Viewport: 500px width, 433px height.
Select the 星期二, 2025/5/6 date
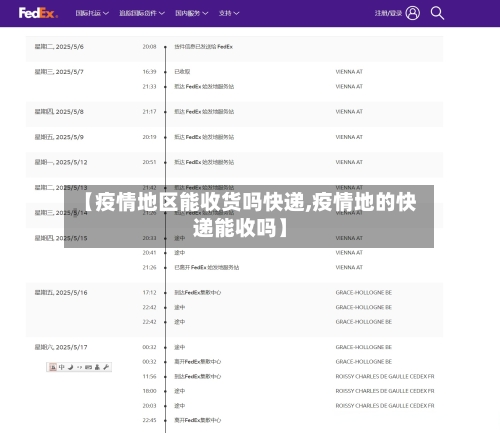click(59, 47)
